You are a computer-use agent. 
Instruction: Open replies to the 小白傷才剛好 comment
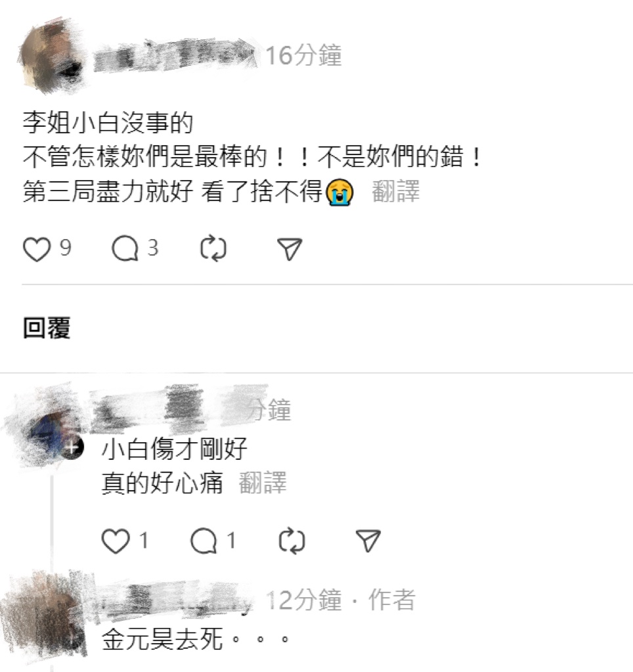coord(204,541)
